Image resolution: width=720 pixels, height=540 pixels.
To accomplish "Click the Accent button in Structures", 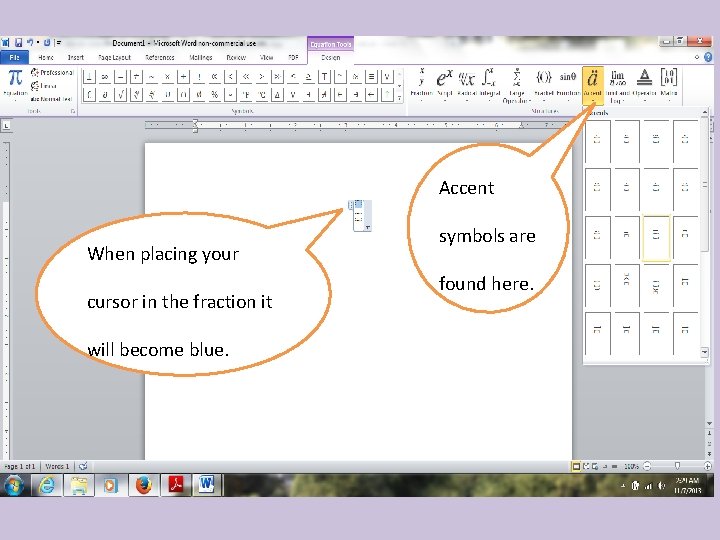I will (x=593, y=85).
